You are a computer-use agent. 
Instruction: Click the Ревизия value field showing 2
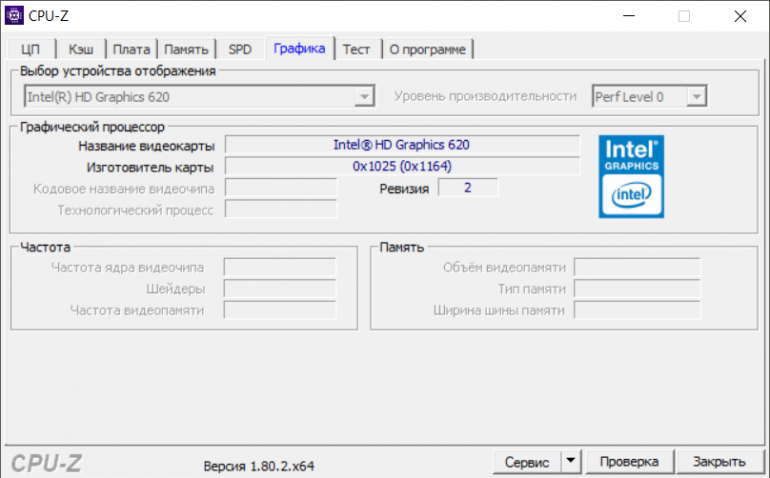pos(468,188)
